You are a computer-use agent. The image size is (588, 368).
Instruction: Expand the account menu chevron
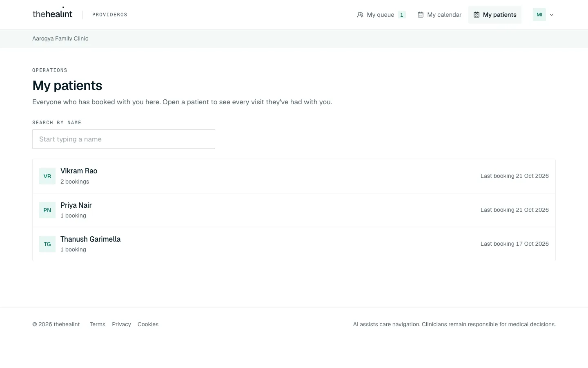pos(552,15)
